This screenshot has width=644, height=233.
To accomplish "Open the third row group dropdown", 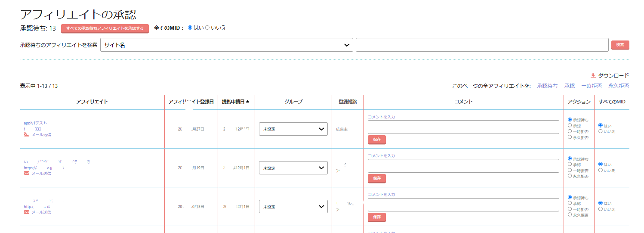I will 293,207.
